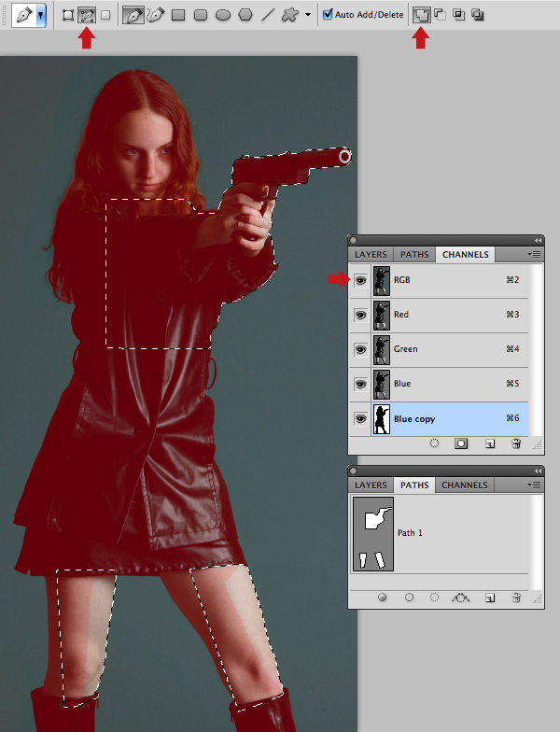Collapse the Paths panel to icons
The image size is (560, 732).
[x=538, y=471]
